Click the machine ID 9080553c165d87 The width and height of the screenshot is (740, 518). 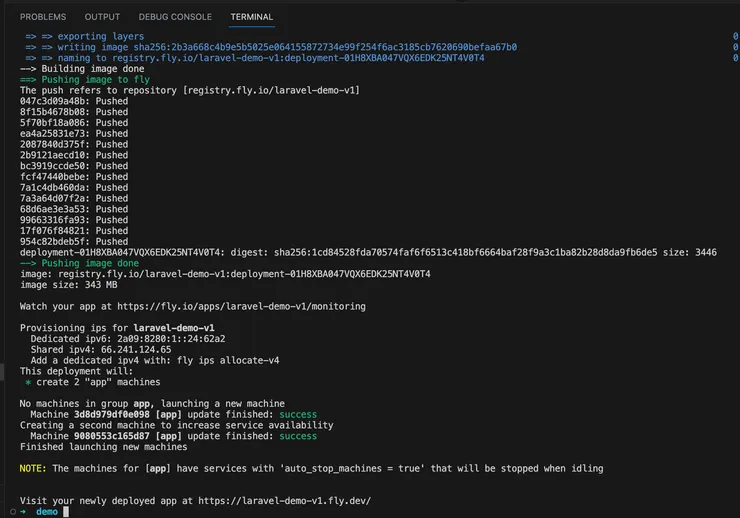point(111,436)
